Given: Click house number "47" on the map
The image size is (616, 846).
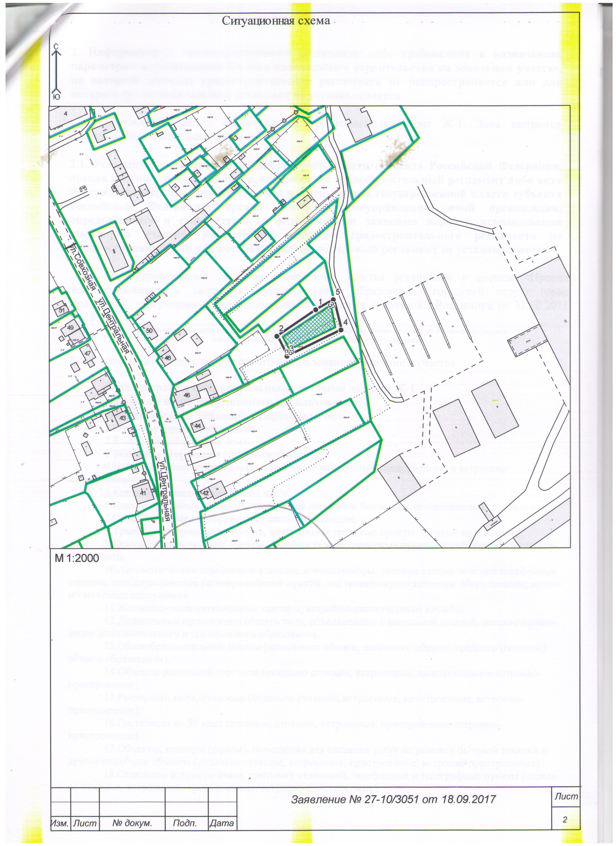Looking at the screenshot, I should point(87,353).
